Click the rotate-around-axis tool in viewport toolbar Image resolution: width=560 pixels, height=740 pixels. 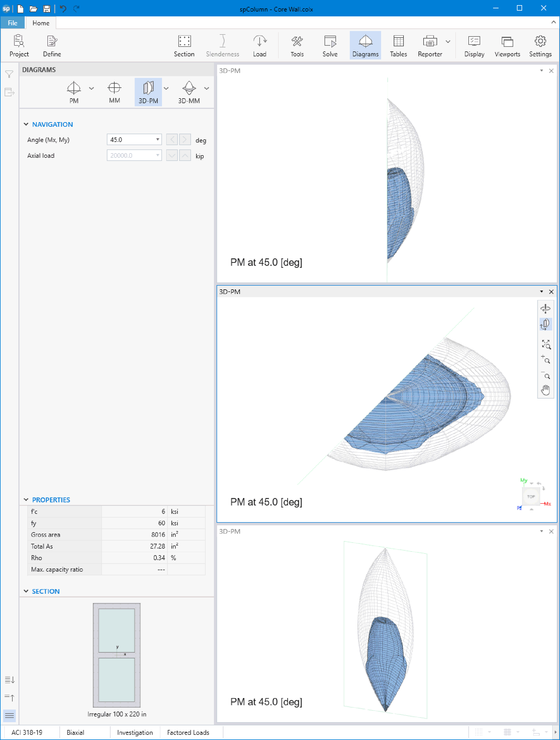click(x=545, y=308)
